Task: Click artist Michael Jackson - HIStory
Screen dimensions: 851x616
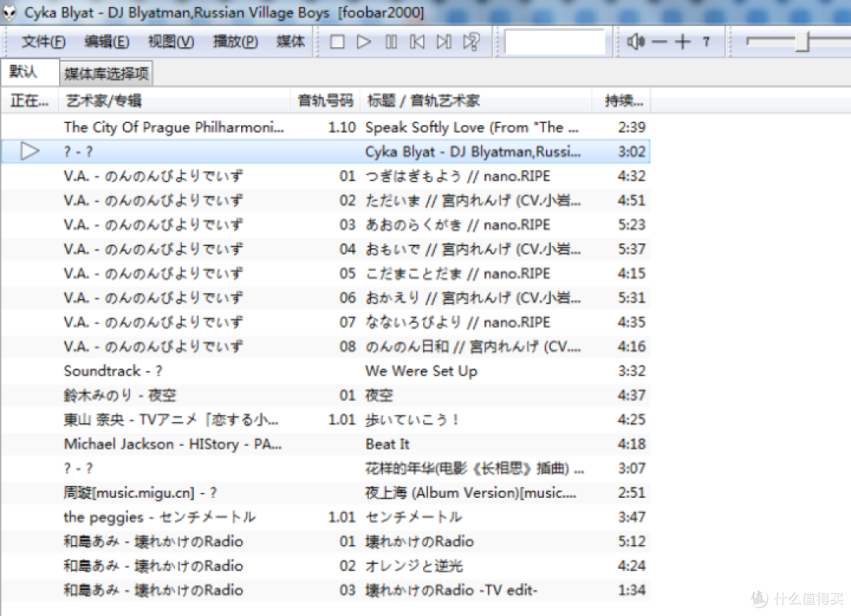Action: 173,444
